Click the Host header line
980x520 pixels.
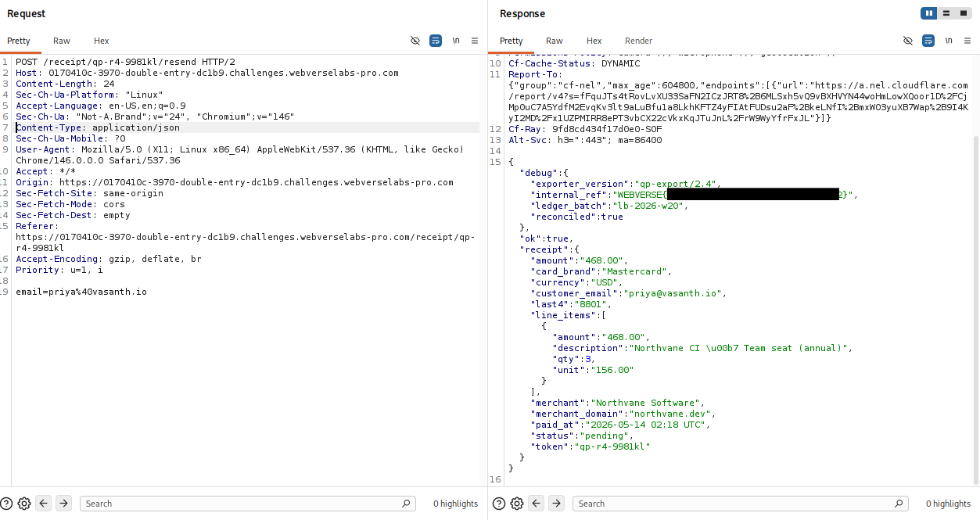207,73
